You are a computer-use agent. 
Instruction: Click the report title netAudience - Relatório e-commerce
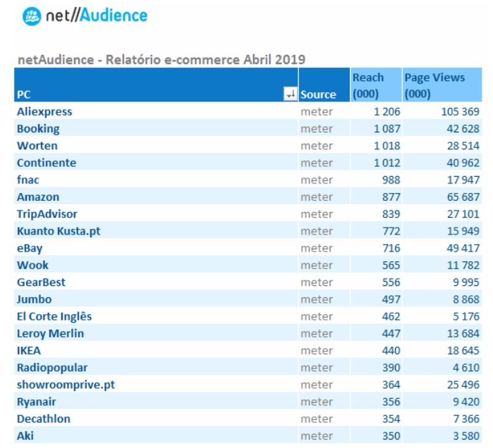point(161,60)
